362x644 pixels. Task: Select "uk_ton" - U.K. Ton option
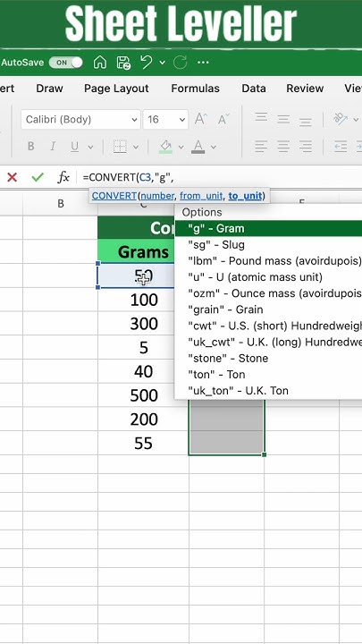click(x=268, y=391)
